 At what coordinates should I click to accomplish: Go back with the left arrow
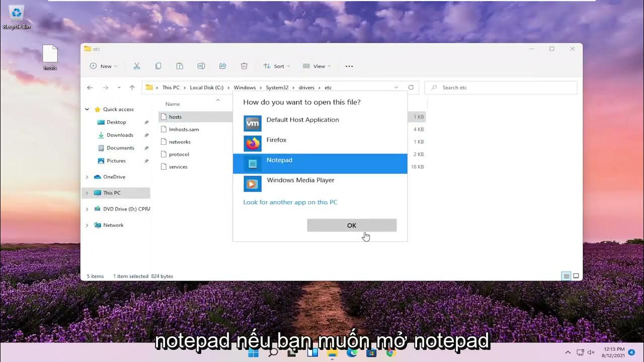coord(90,87)
